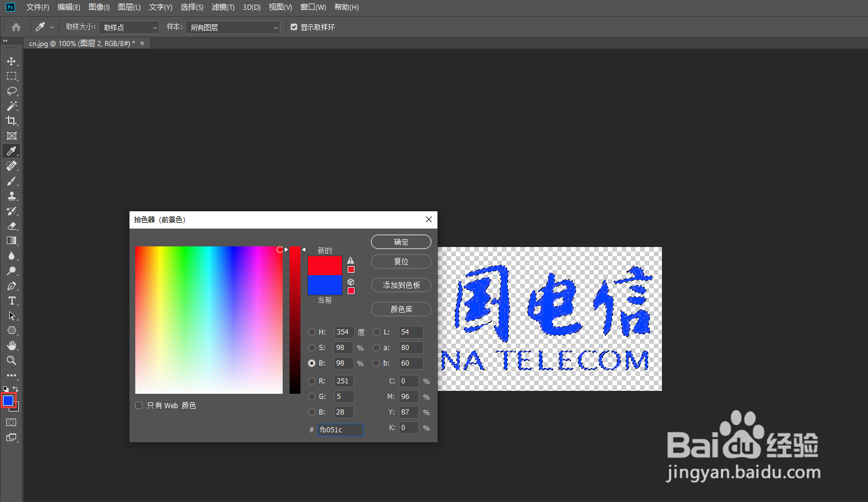868x502 pixels.
Task: Click the hex color input field
Action: pyautogui.click(x=340, y=429)
